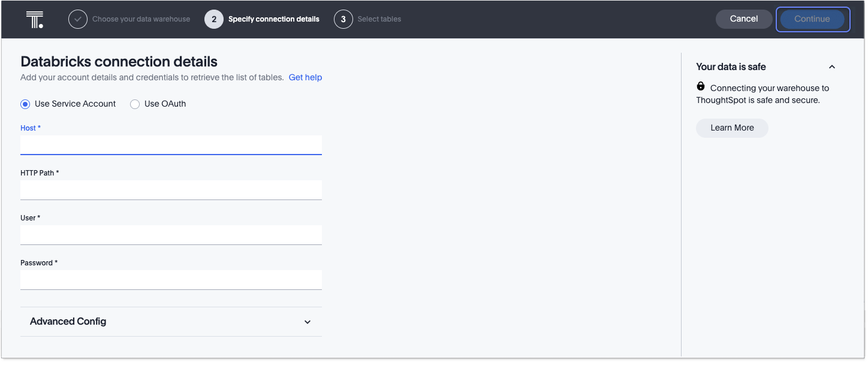Click the step 3 number circle
The image size is (868, 366).
[x=343, y=19]
